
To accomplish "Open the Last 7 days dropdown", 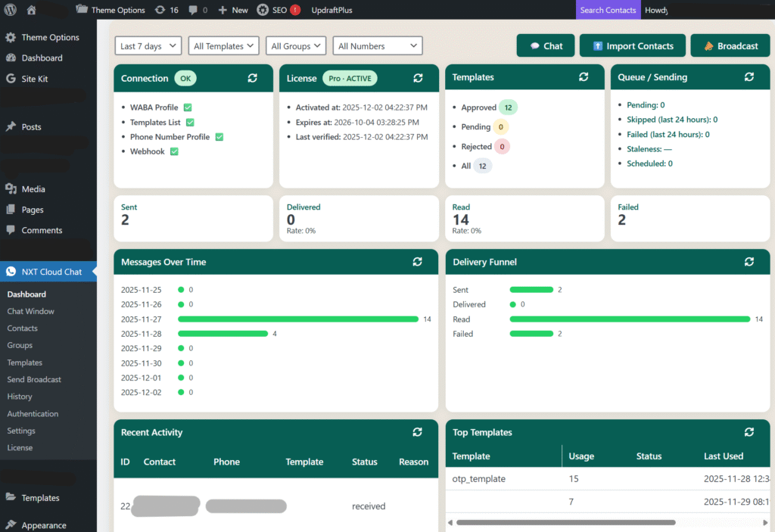I will pyautogui.click(x=148, y=46).
